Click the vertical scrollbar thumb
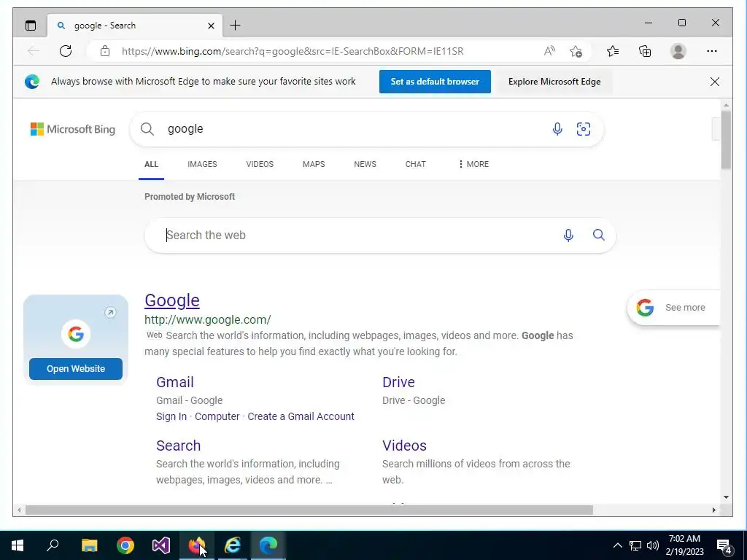747x560 pixels. pos(726,140)
